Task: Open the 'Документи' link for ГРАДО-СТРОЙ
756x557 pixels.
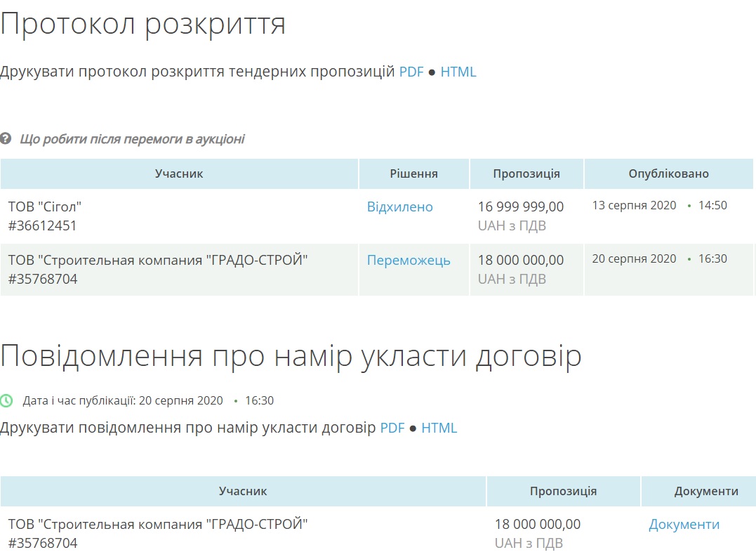Action: [x=684, y=524]
